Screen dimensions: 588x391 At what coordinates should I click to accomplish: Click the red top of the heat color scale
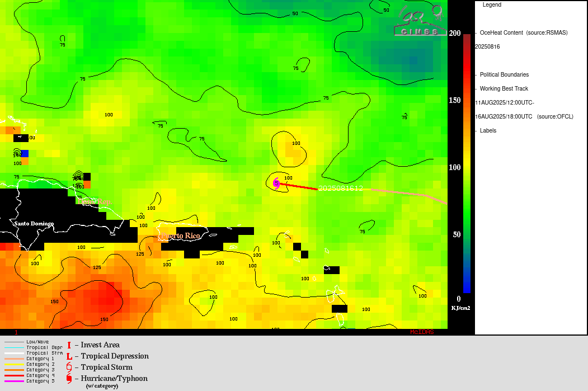(467, 39)
